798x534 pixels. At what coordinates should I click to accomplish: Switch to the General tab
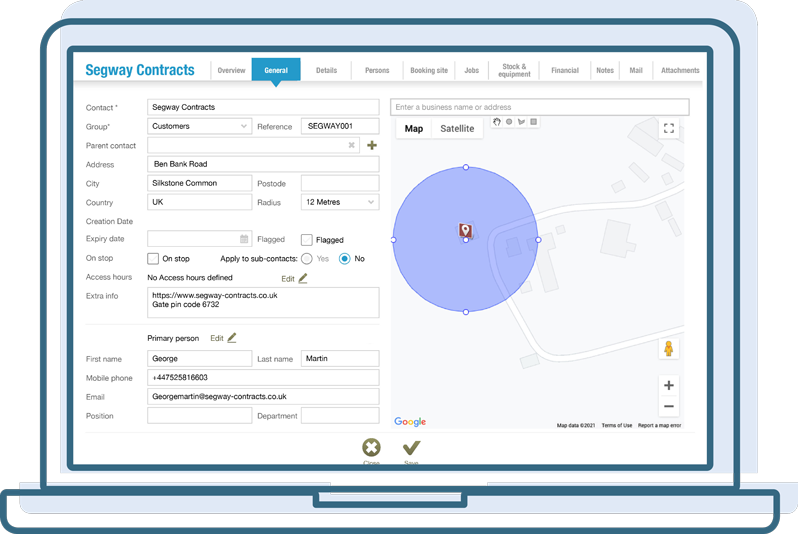276,70
